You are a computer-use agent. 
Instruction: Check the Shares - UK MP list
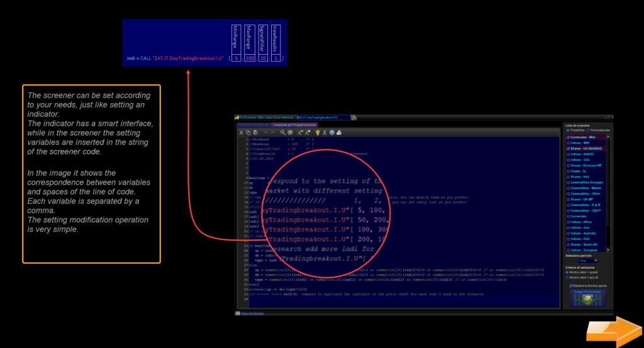click(x=569, y=200)
